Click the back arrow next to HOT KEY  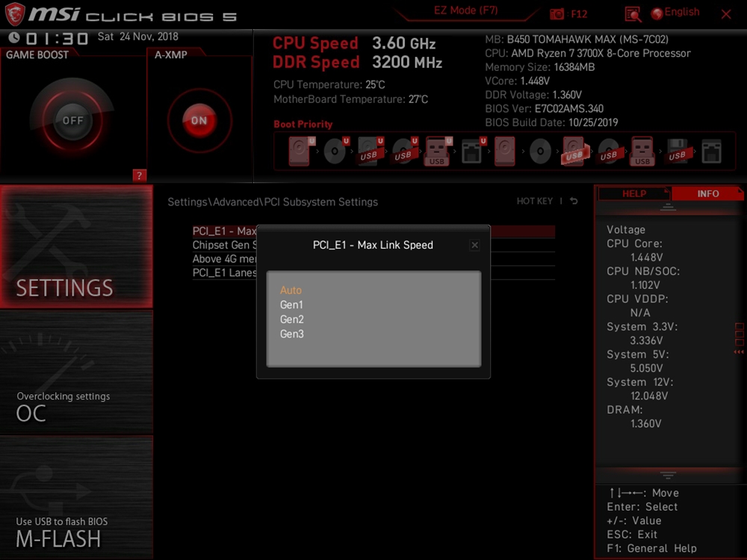[574, 201]
